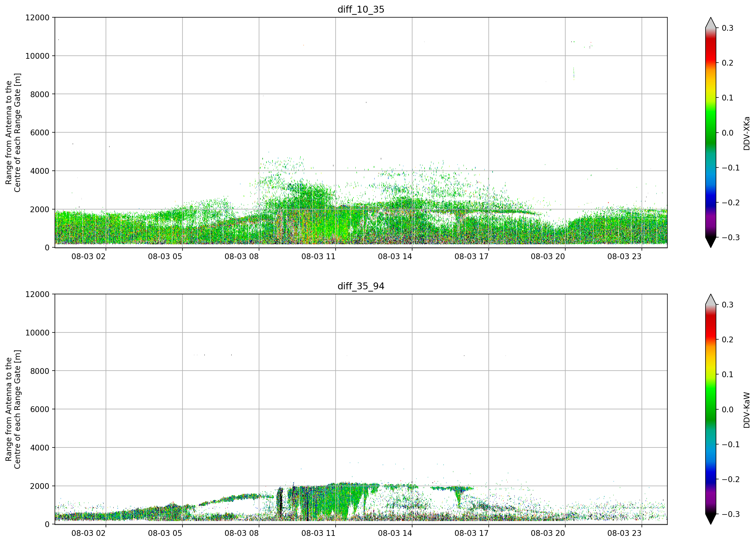Viewport: 756px width, 543px height.
Task: Click the upper colorbar's top arrow extension
Action: tap(711, 23)
